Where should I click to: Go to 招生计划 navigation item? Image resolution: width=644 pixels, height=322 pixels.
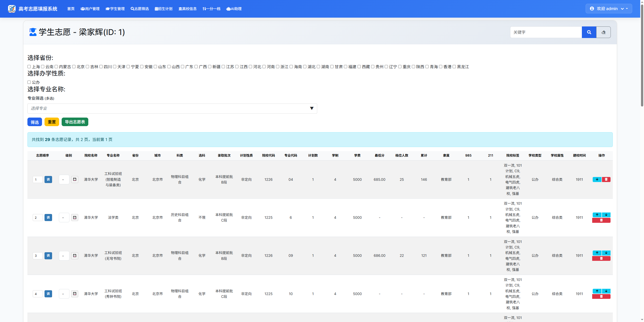tap(164, 9)
